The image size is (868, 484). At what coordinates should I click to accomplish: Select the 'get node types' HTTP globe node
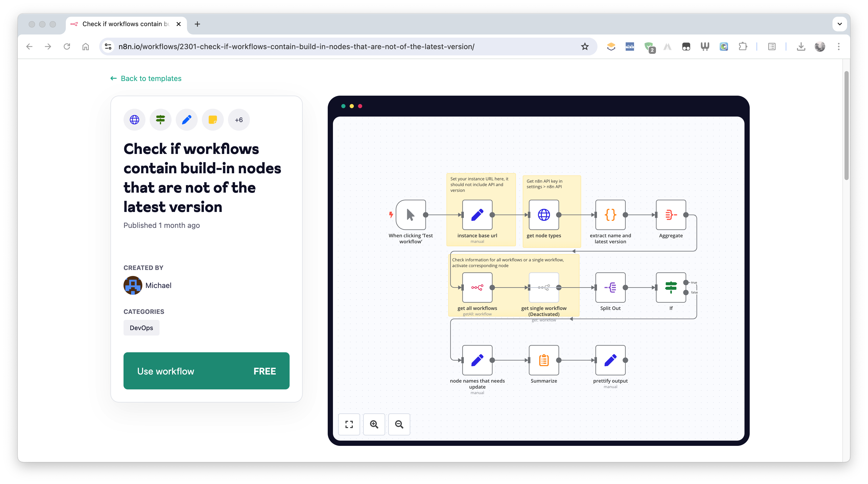[543, 215]
